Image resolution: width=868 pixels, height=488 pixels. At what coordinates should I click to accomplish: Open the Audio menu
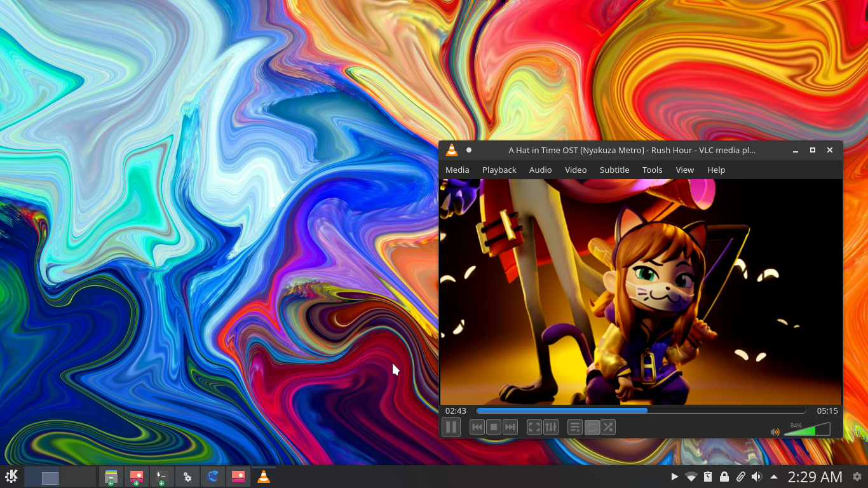541,170
